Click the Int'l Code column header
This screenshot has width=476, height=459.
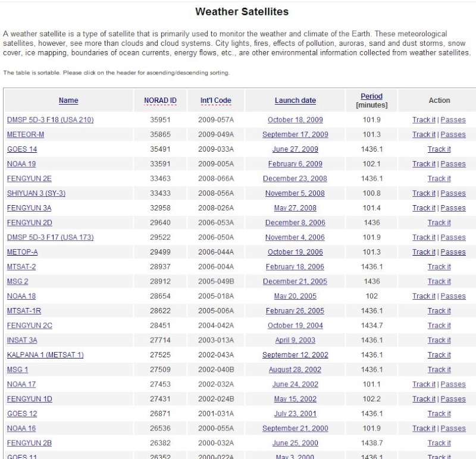tap(216, 100)
